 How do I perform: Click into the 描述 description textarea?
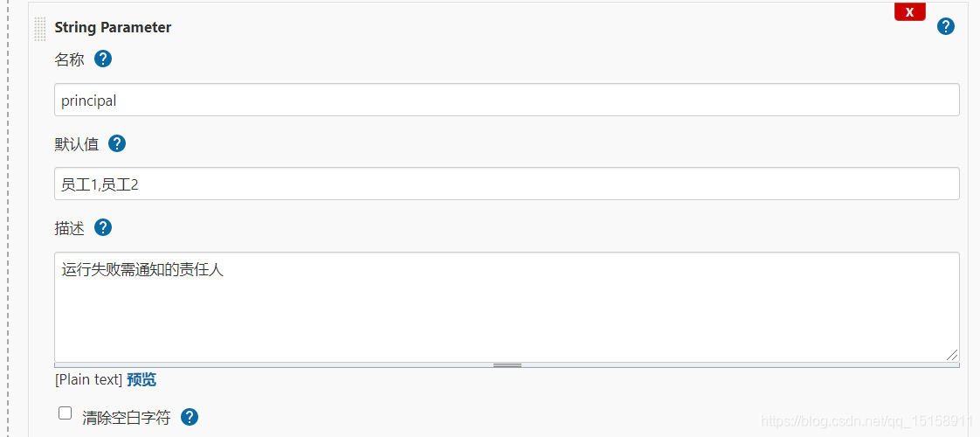507,306
